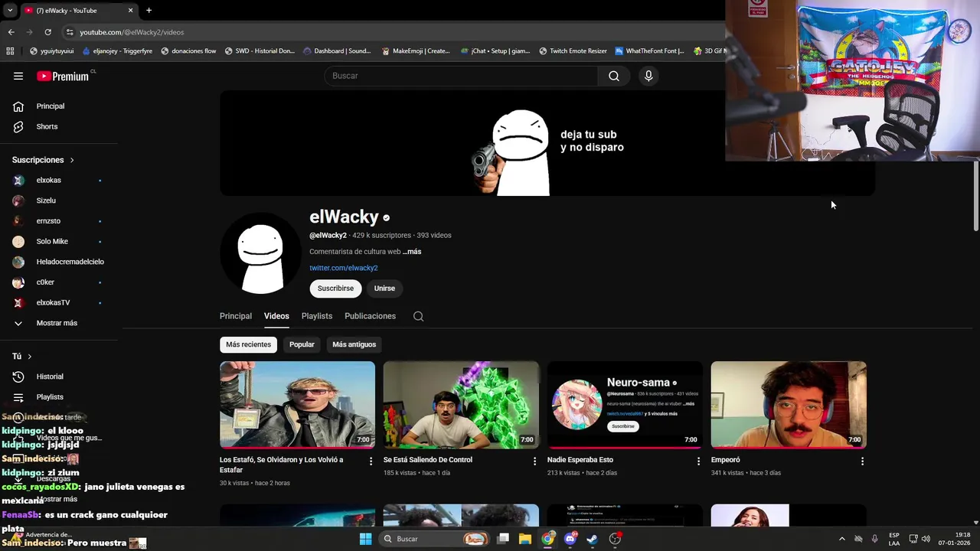Click Chrome icon in taskbar
Viewport: 980px width, 551px height.
coord(547,539)
